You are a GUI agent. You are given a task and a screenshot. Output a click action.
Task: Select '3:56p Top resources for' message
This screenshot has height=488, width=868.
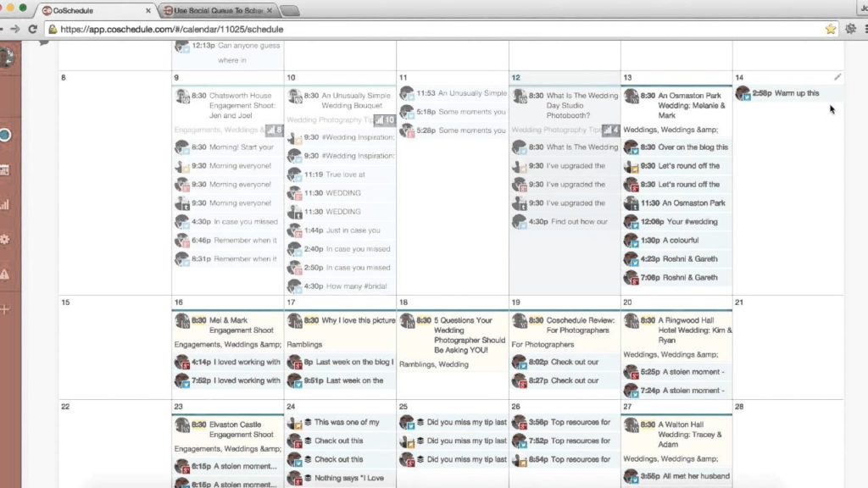click(565, 422)
